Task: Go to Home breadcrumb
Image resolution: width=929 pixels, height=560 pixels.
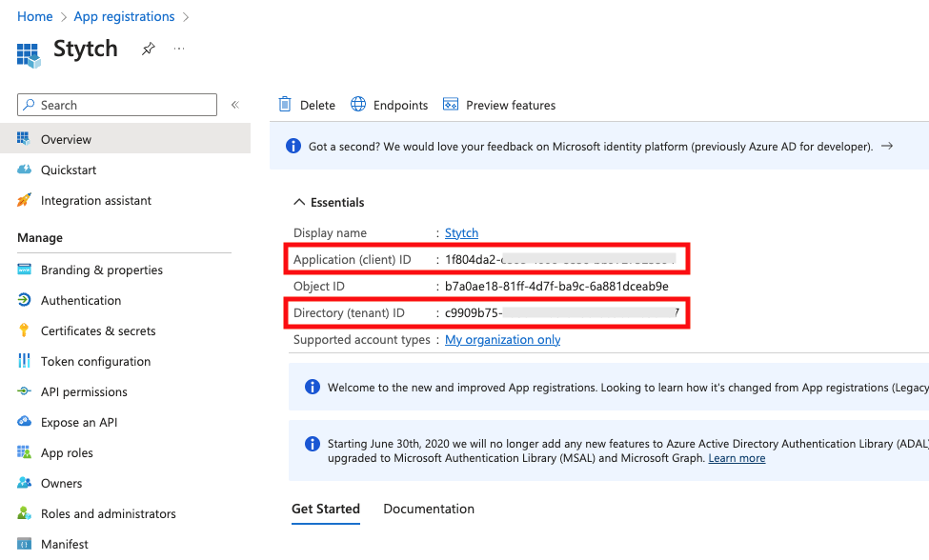Action: click(x=35, y=16)
